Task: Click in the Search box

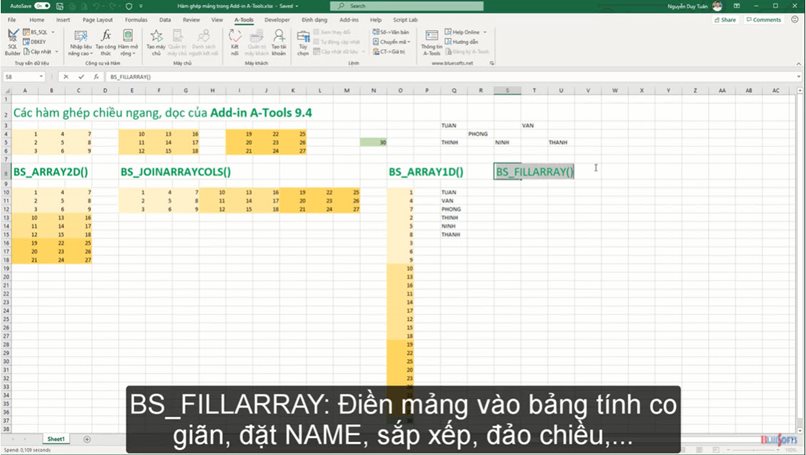Action: click(407, 6)
